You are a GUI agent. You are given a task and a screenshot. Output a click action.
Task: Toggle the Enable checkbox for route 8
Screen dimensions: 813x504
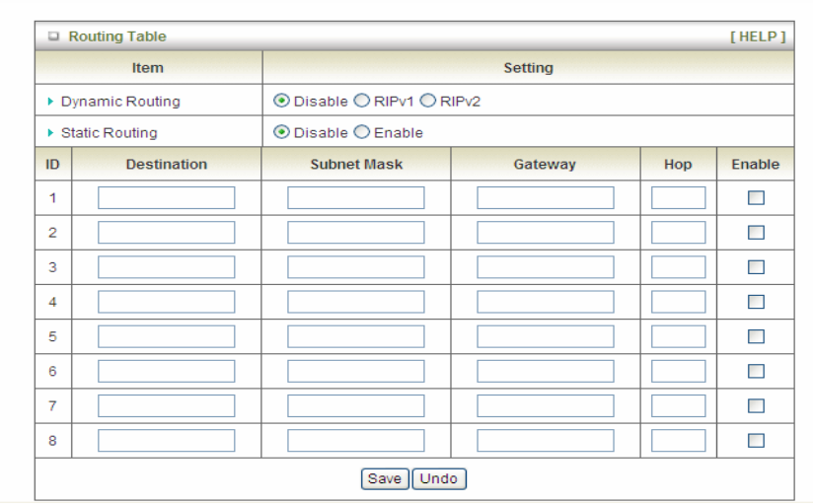click(756, 440)
